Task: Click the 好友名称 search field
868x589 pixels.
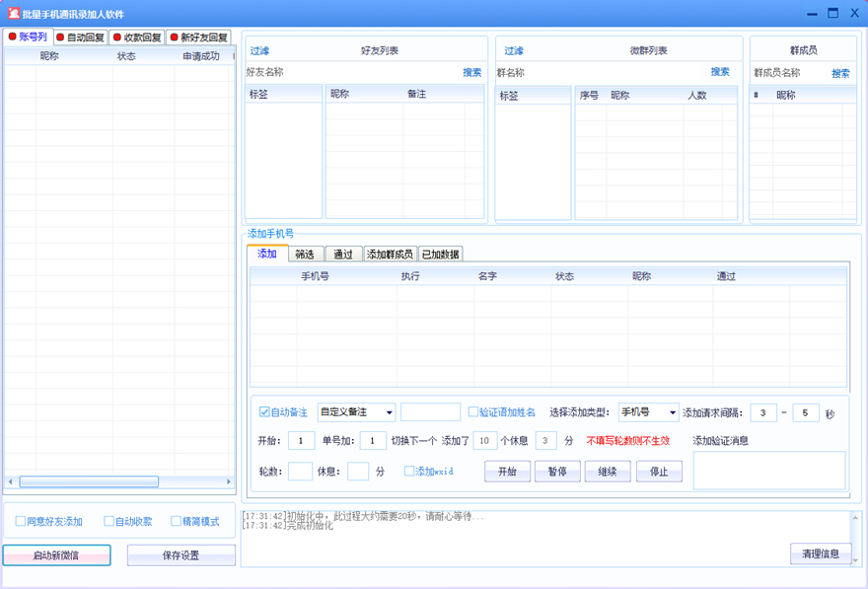Action: click(x=372, y=73)
